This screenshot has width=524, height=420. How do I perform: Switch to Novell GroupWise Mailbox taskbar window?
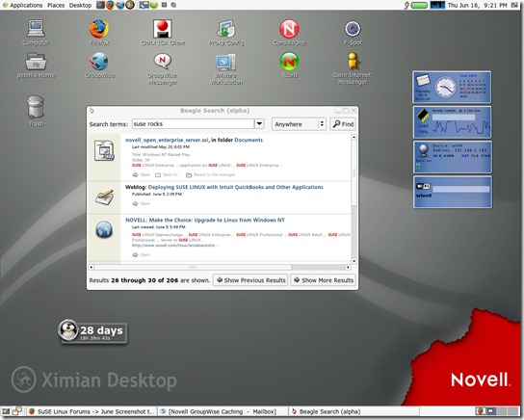coord(223,411)
